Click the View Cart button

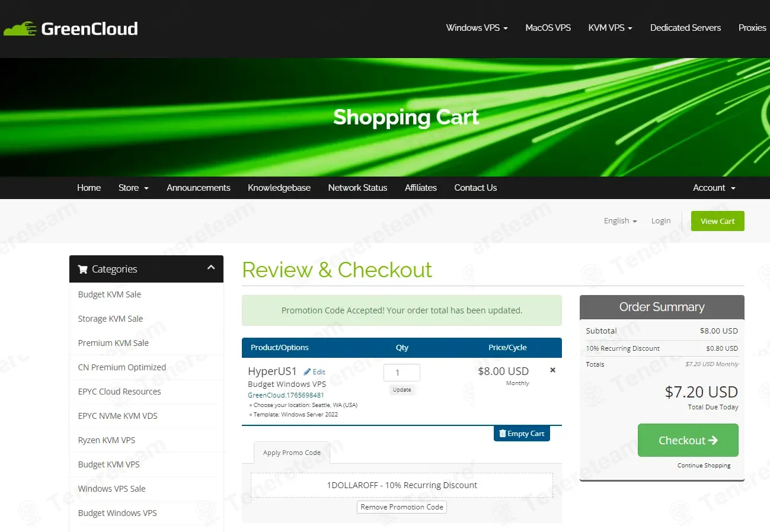pyautogui.click(x=717, y=221)
